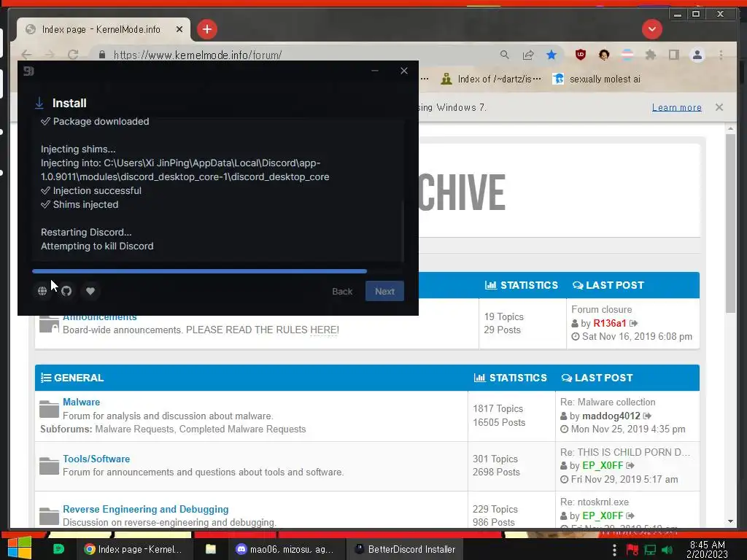
Task: Open the browser profile avatar
Action: click(697, 55)
